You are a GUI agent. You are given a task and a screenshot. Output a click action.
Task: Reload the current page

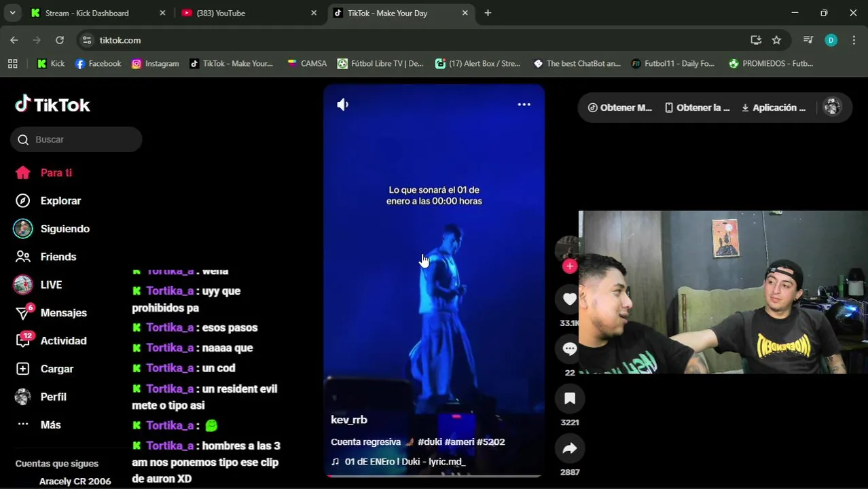pyautogui.click(x=60, y=40)
